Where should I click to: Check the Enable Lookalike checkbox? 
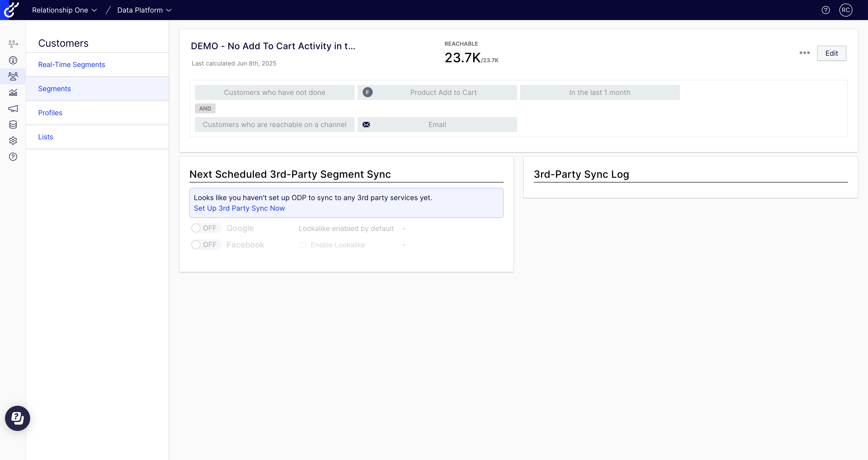coord(303,245)
